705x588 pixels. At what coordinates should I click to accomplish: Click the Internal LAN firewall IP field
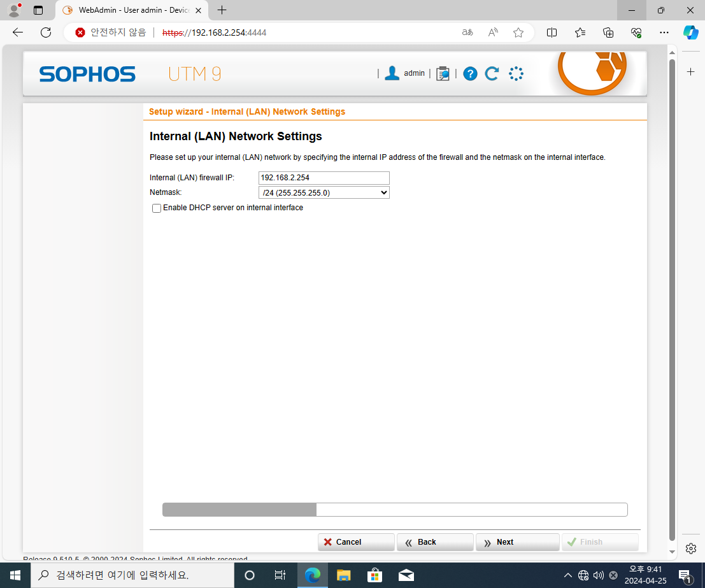[324, 178]
